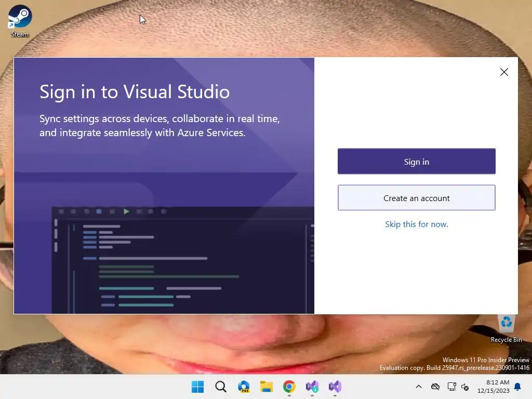The image size is (532, 399).
Task: Open File Explorer from taskbar
Action: point(267,387)
